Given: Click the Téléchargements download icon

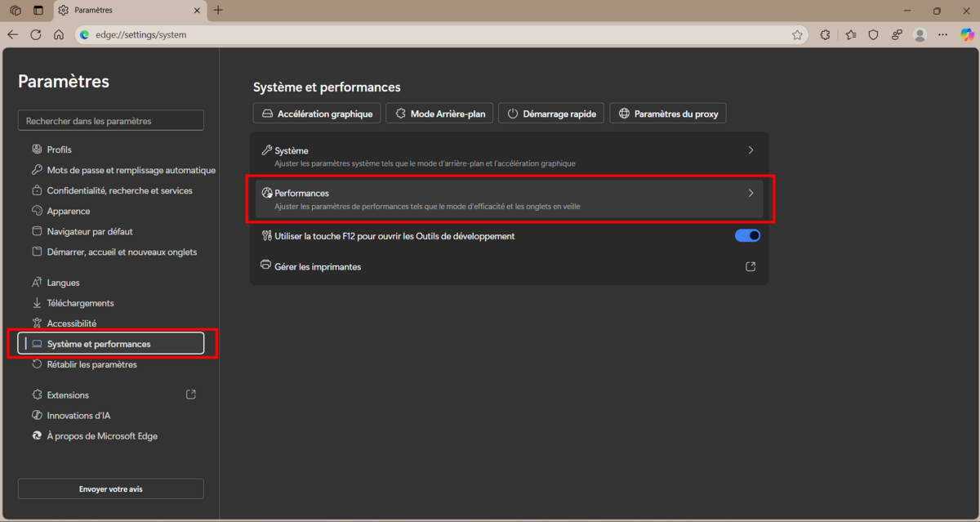Looking at the screenshot, I should (x=37, y=303).
